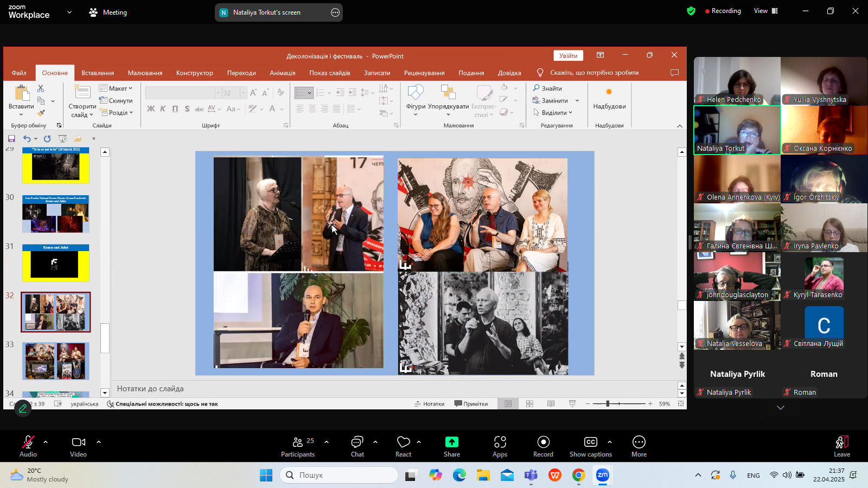
Task: Click the Увійти sign-in button
Action: pos(568,55)
